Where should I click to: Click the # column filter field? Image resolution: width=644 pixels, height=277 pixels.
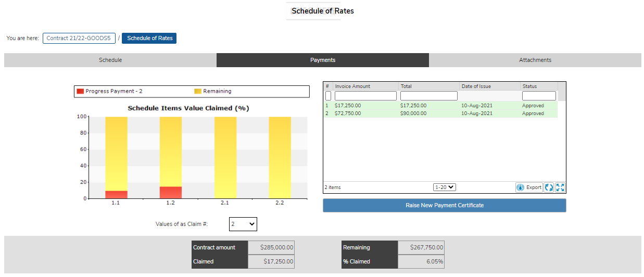pos(328,96)
